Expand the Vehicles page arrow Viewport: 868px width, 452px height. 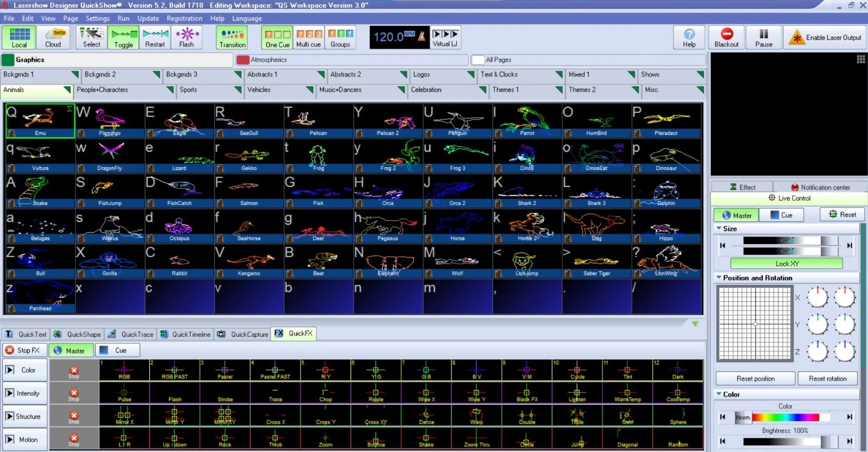click(x=310, y=90)
